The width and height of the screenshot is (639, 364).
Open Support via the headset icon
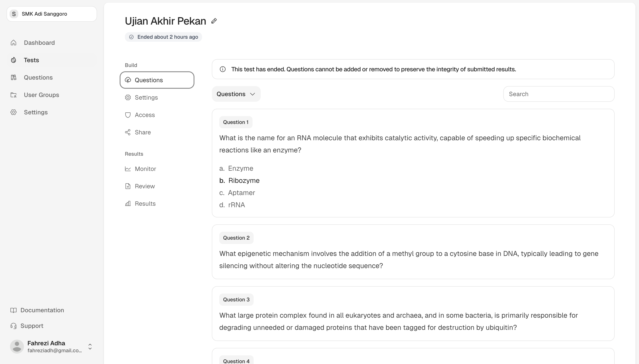pos(14,326)
